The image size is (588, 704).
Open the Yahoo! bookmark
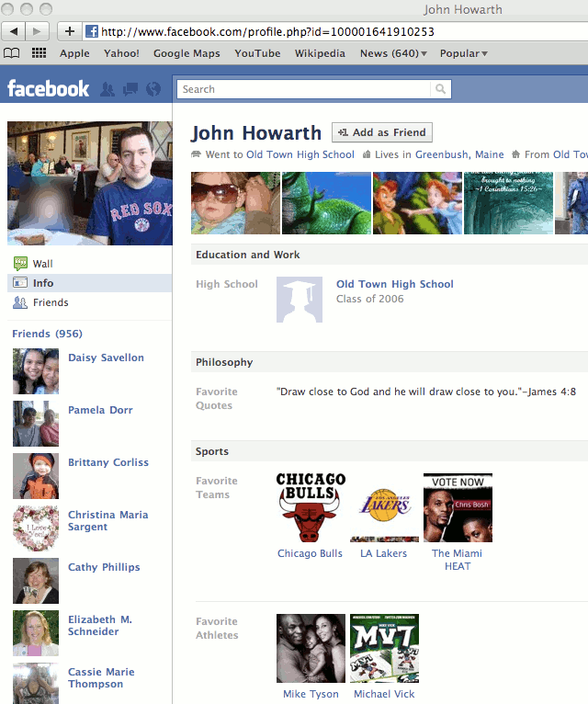coord(121,53)
